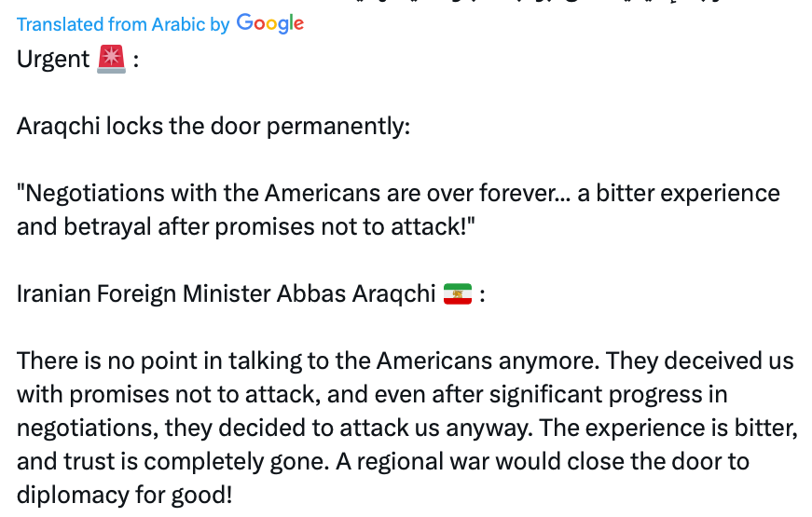Click the line "Araqchi locks the door permanently:"
The height and width of the screenshot is (517, 812).
pos(213,126)
